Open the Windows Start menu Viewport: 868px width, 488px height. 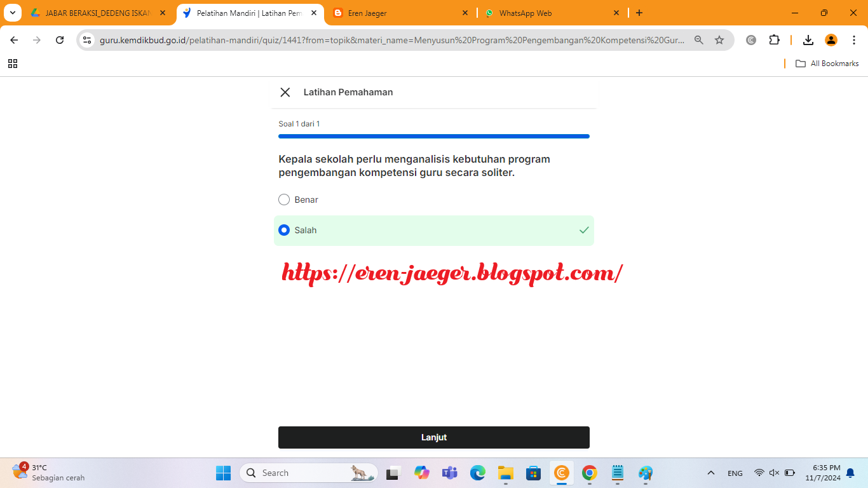point(224,473)
